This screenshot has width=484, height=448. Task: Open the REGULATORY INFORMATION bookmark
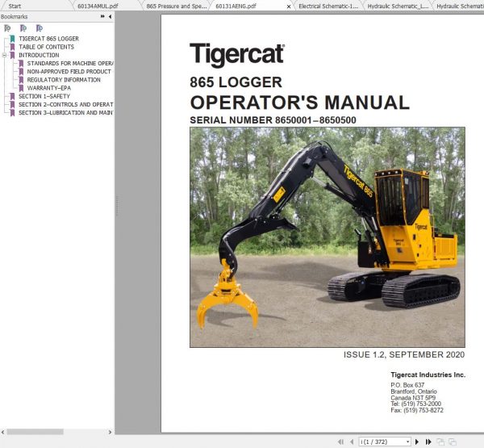click(x=64, y=80)
